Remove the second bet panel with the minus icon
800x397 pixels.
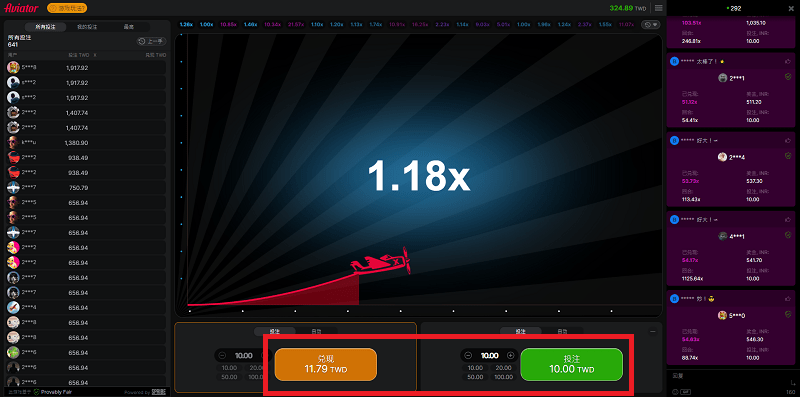[x=653, y=332]
